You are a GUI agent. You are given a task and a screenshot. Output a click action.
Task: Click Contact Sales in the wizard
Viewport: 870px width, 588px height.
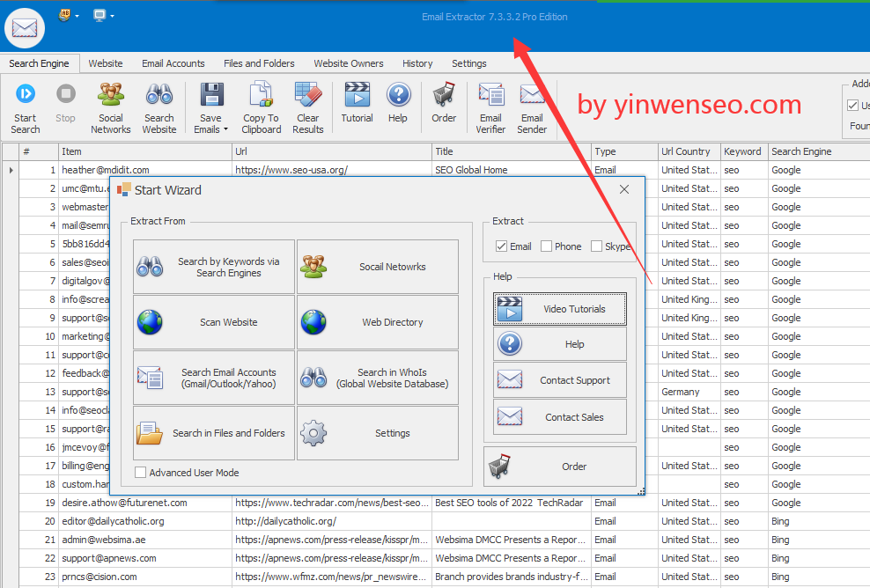pyautogui.click(x=560, y=416)
